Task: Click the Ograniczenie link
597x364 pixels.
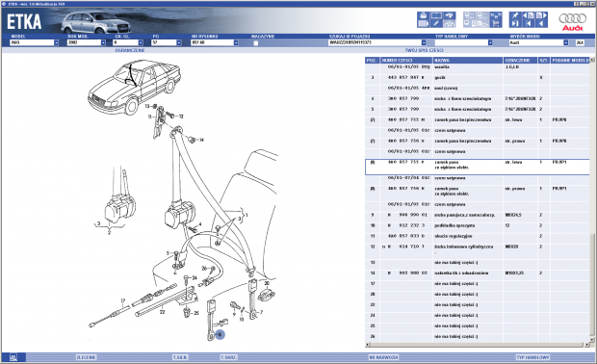Action: coord(130,50)
